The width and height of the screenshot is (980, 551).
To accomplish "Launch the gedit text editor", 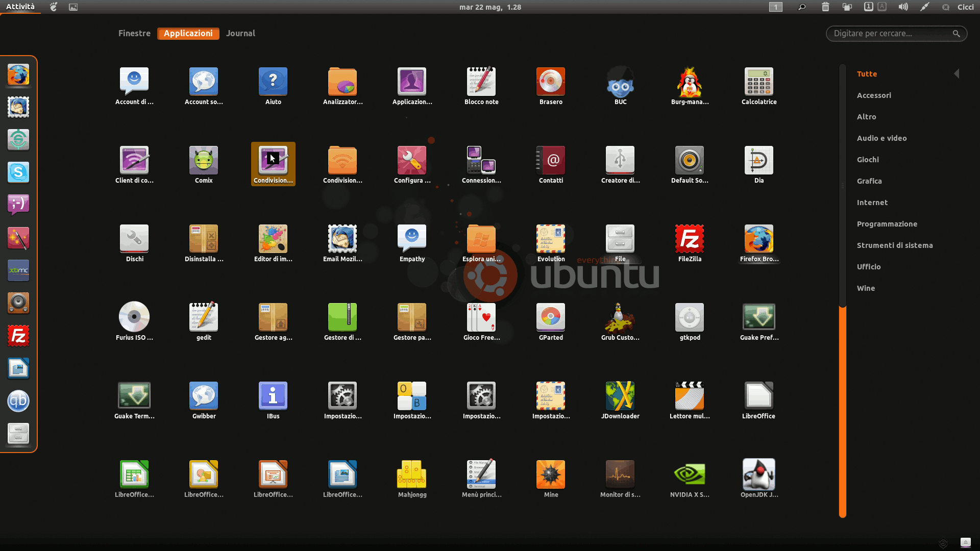I will click(x=204, y=321).
